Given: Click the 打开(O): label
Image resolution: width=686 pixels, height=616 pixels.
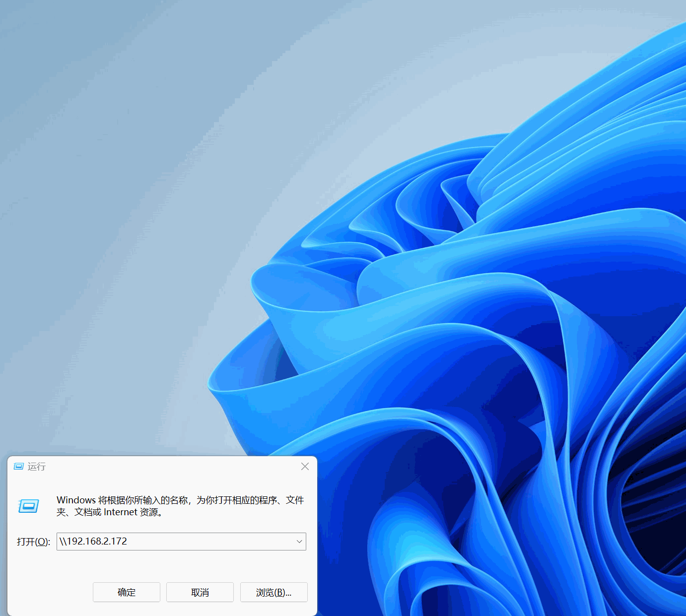Looking at the screenshot, I should click(x=33, y=542).
